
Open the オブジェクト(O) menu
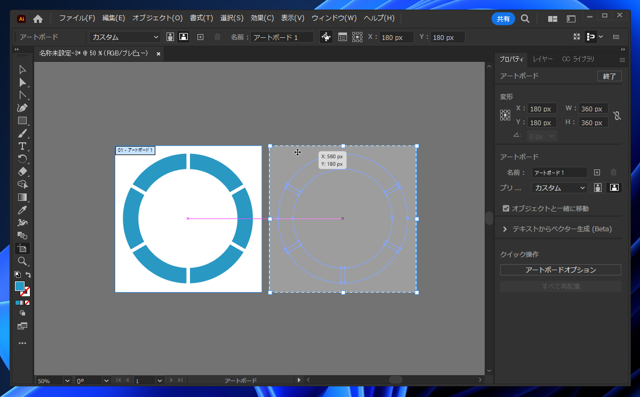158,18
